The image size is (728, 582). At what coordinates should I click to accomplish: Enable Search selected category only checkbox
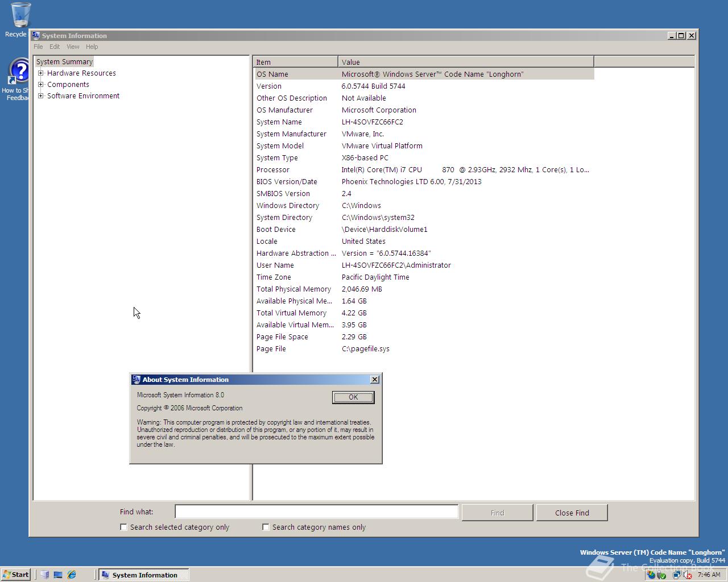coord(123,527)
